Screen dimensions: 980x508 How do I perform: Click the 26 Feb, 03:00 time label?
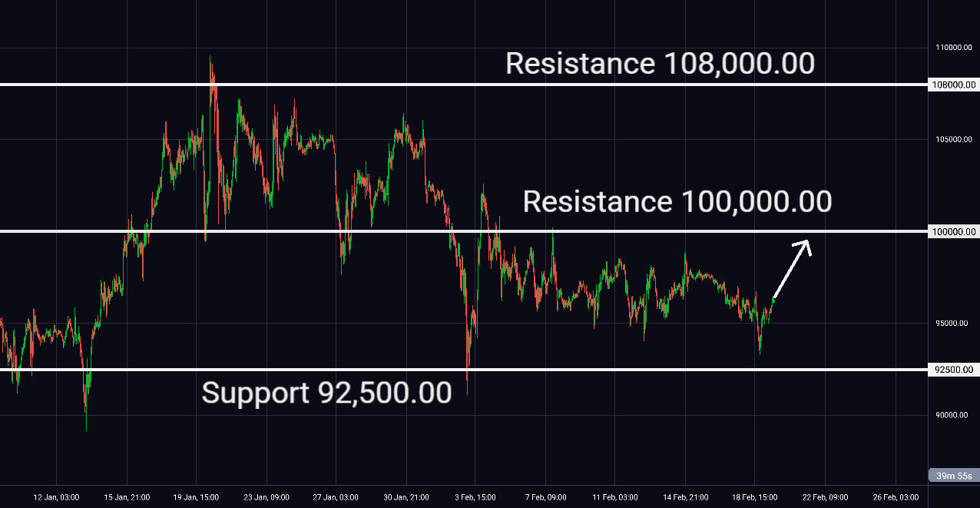click(895, 497)
